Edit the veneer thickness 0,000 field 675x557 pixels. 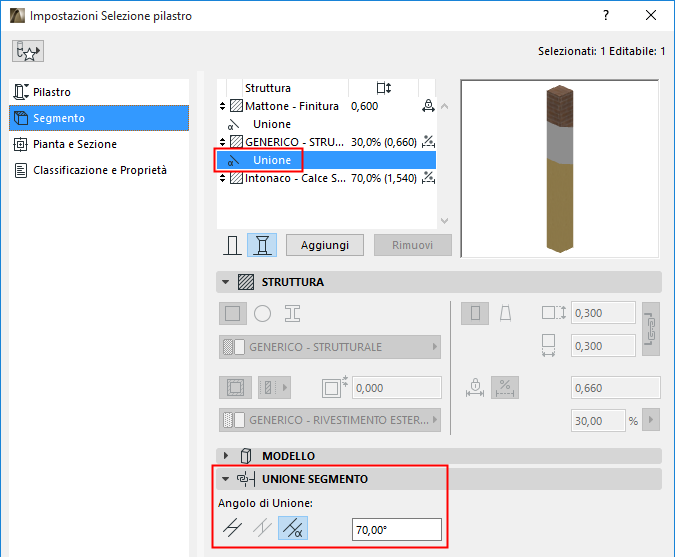click(396, 388)
